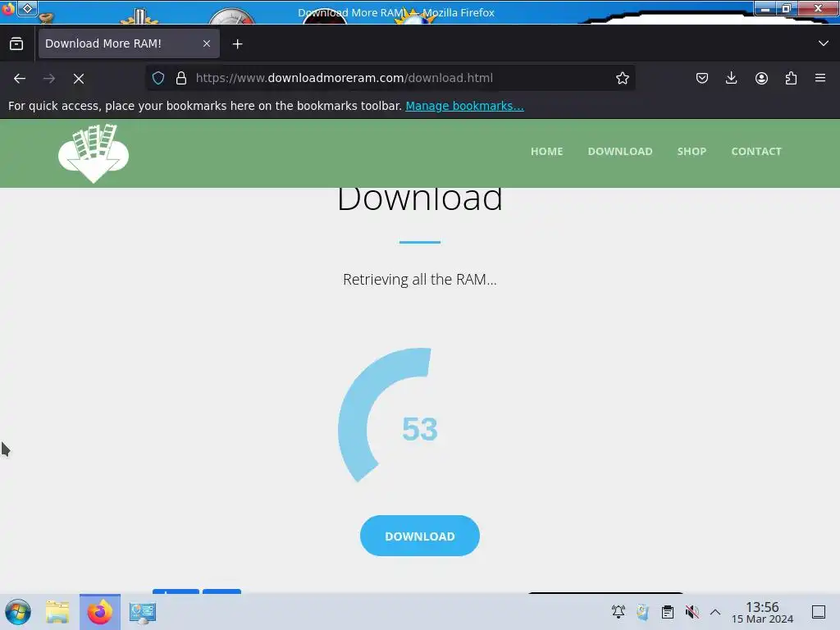Open a new tab with plus button
840x630 pixels.
(237, 44)
